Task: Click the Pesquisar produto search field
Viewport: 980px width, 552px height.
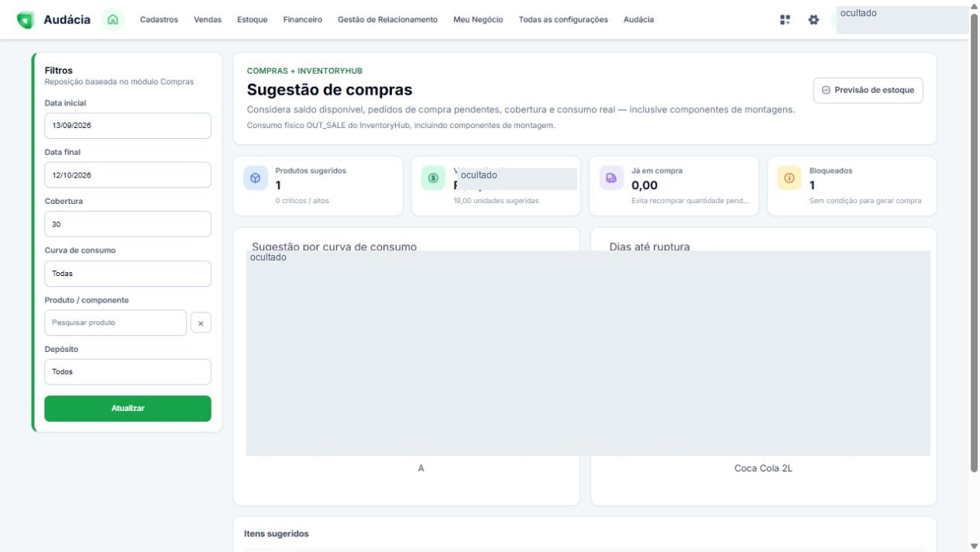Action: (x=115, y=323)
